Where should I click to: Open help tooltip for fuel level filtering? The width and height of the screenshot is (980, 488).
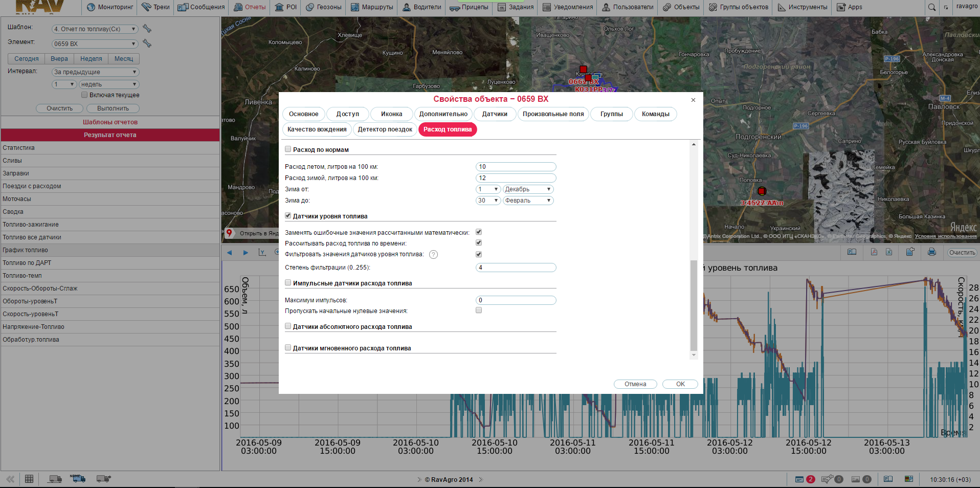(433, 255)
